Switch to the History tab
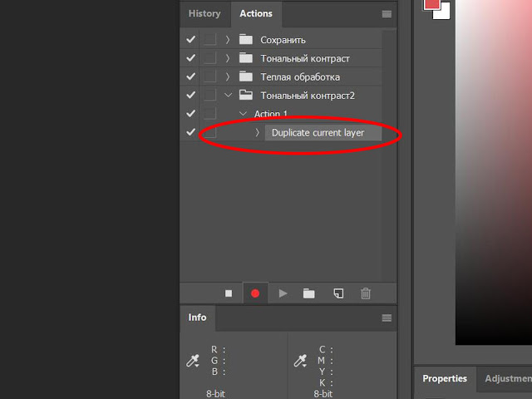532x399 pixels. point(204,13)
